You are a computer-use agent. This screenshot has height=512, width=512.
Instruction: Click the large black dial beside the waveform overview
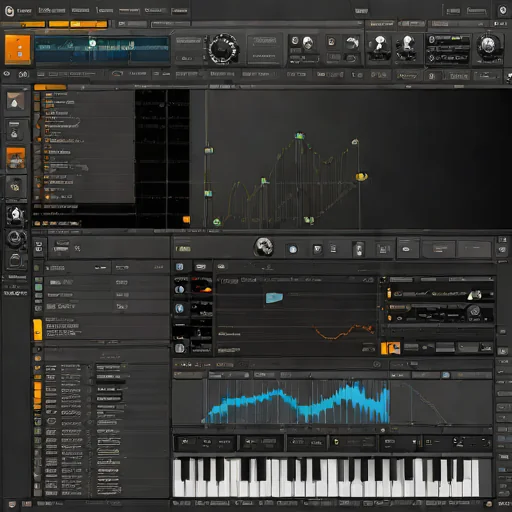tap(224, 49)
